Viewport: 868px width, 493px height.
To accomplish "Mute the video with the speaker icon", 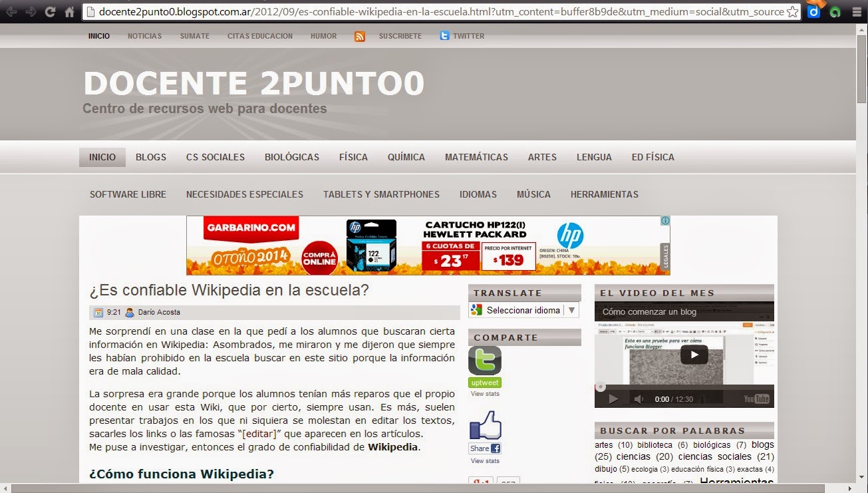I will coord(639,399).
